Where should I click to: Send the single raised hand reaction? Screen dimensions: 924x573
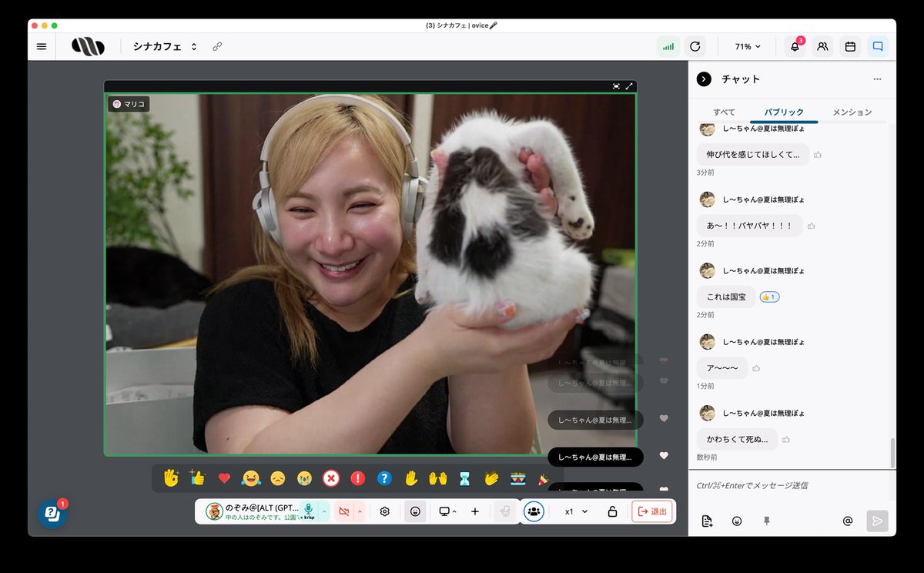coord(411,478)
